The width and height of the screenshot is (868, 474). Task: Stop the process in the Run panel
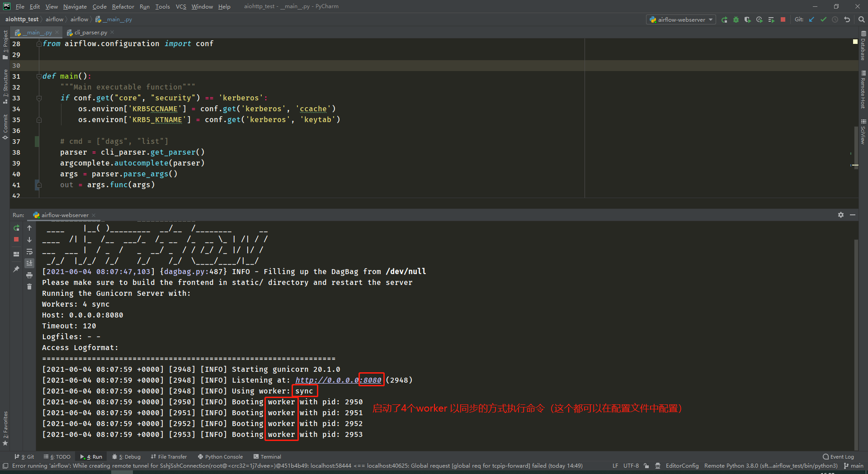16,239
